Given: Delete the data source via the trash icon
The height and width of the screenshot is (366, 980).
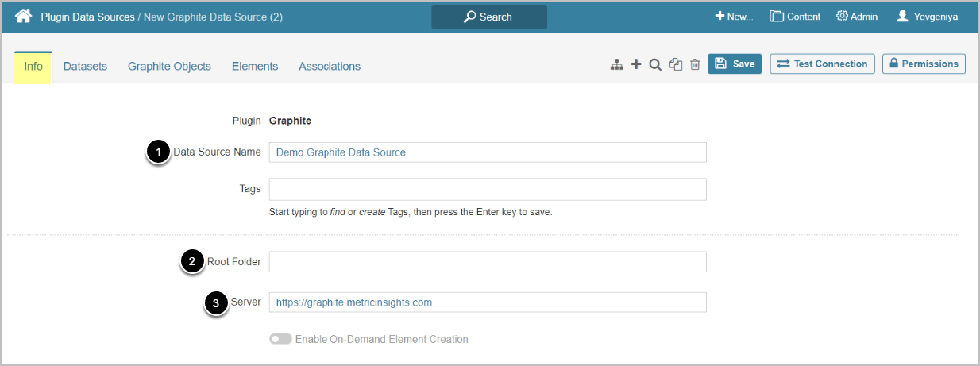Looking at the screenshot, I should (x=695, y=65).
